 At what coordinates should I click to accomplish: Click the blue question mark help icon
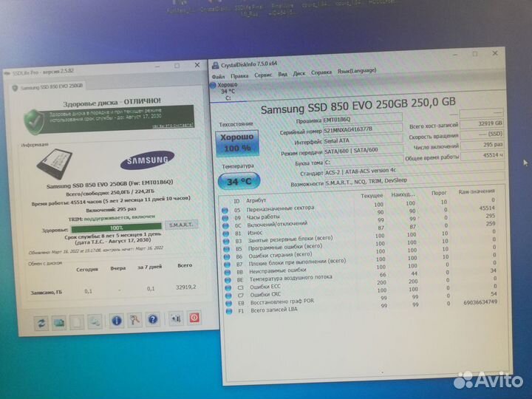coord(153,319)
